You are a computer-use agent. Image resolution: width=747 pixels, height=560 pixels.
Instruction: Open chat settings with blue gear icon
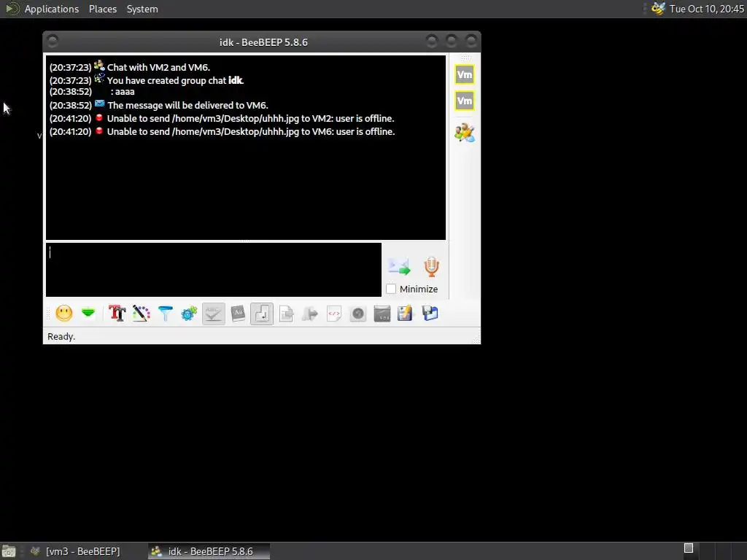pos(189,314)
